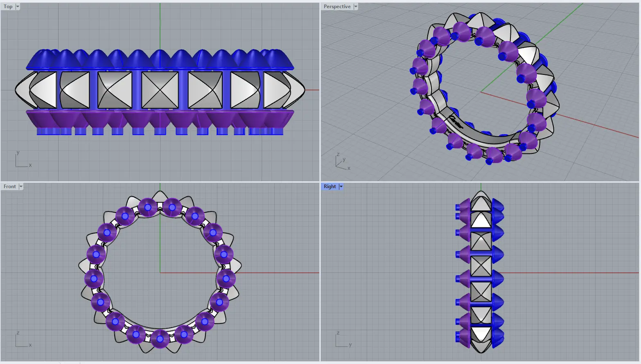
Task: Click the red X axis line in Perspective view
Action: (594, 126)
